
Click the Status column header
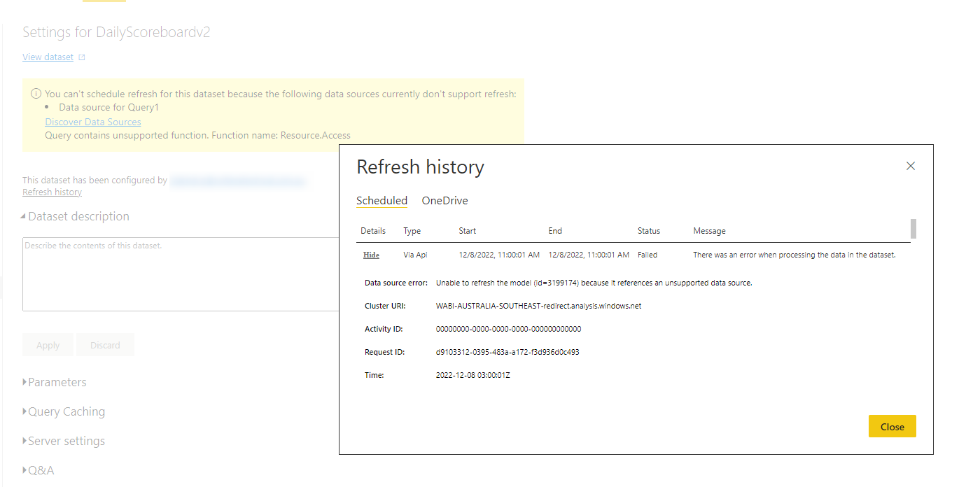click(649, 231)
